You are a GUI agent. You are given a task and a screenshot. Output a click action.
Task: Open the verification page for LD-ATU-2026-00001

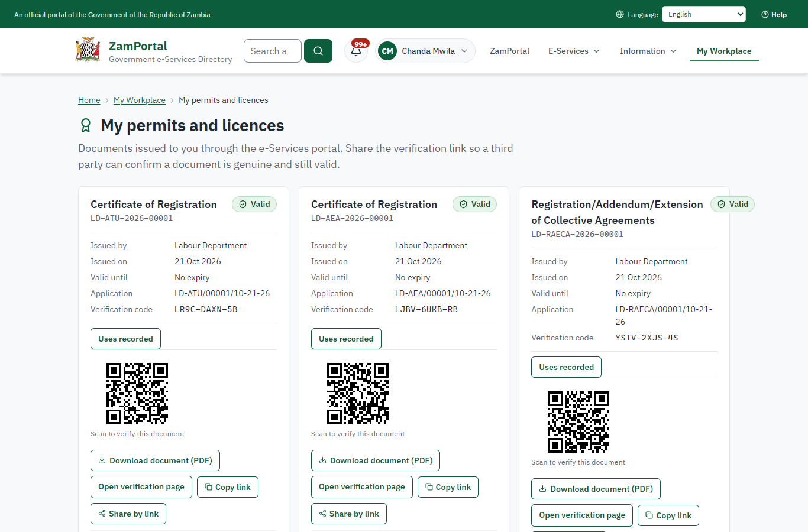[141, 487]
